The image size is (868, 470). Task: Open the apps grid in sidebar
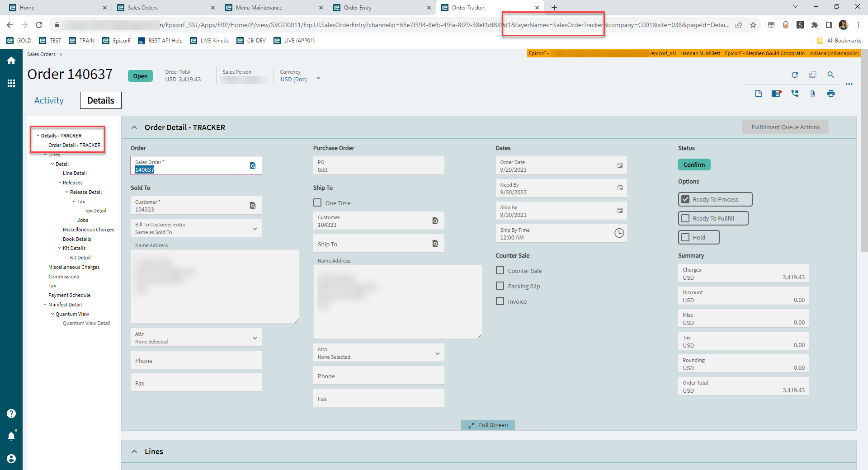[11, 83]
